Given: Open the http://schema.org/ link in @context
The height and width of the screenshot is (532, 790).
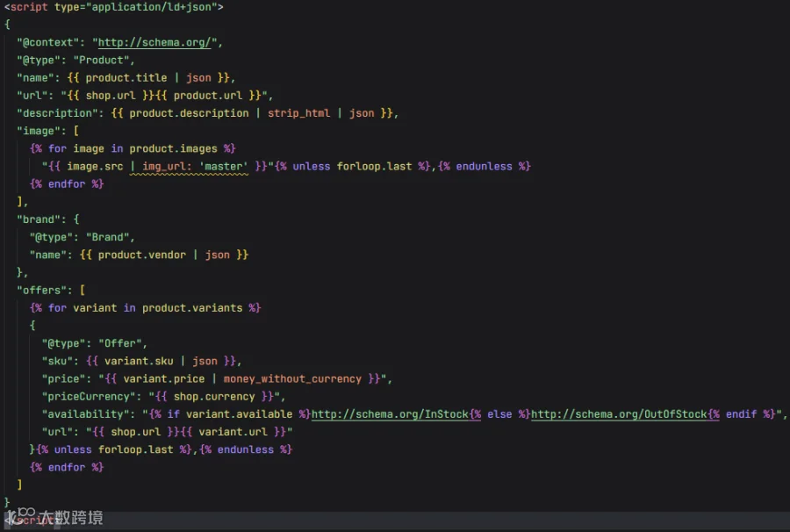Looking at the screenshot, I should pos(154,42).
